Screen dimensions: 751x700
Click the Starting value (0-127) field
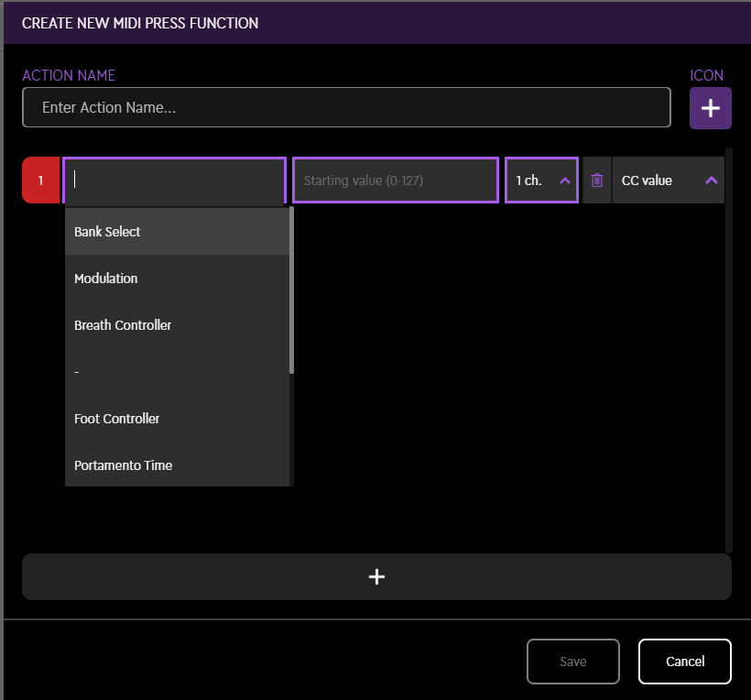point(395,180)
